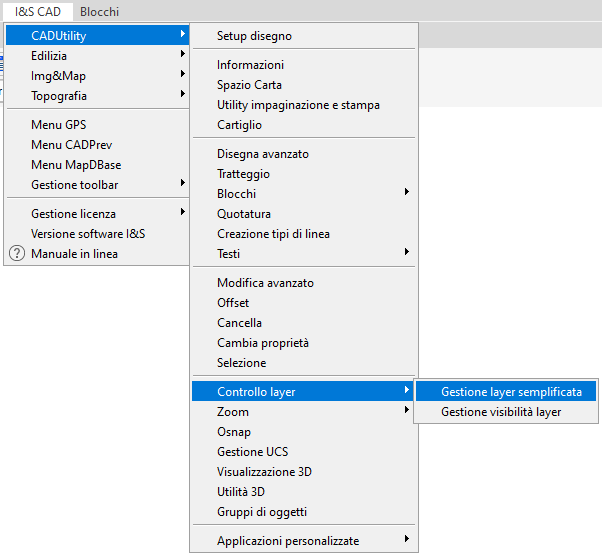Launch Gestione layer semplificata
This screenshot has width=602, height=556.
click(x=506, y=391)
